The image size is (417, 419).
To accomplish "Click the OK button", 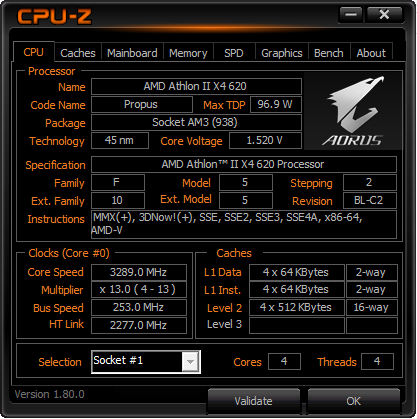I will (x=353, y=401).
